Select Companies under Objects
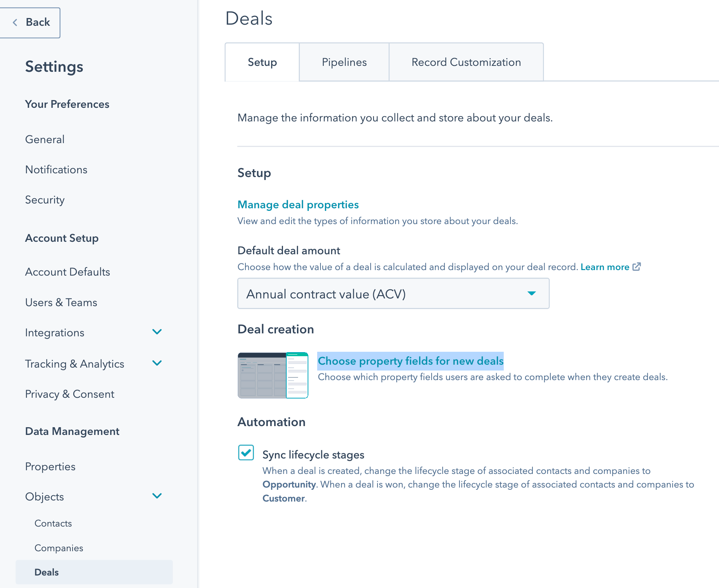Screen dimensions: 719x588 [59, 548]
